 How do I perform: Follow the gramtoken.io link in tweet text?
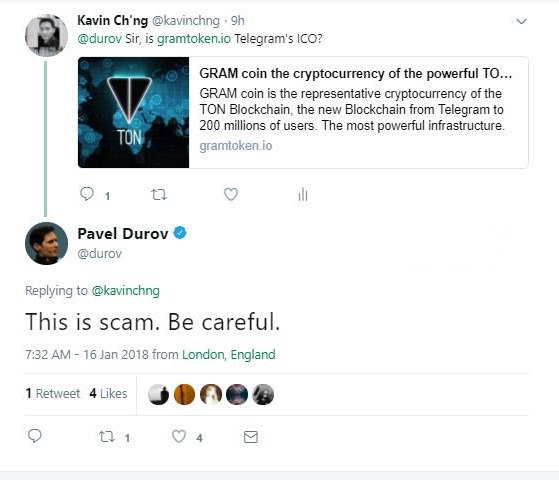click(194, 39)
